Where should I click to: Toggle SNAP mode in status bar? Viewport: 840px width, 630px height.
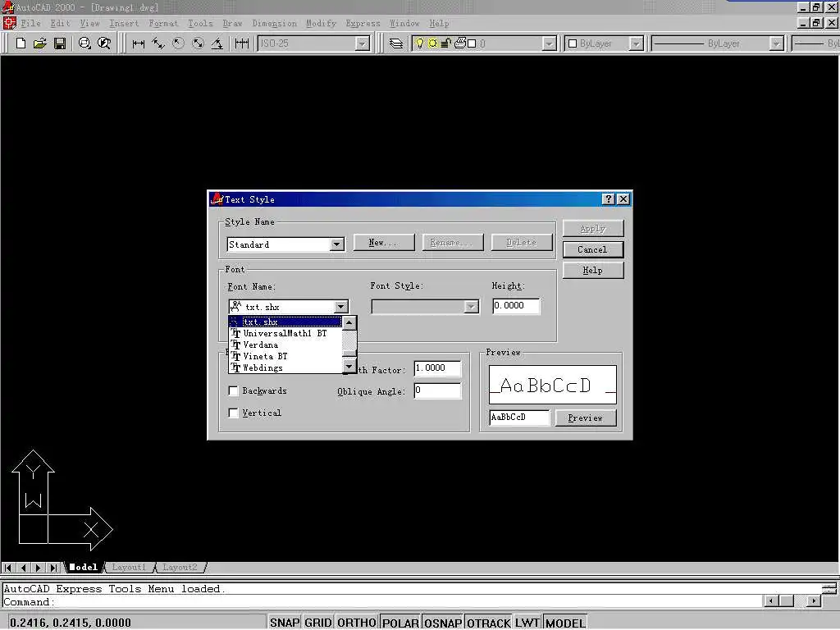285,623
